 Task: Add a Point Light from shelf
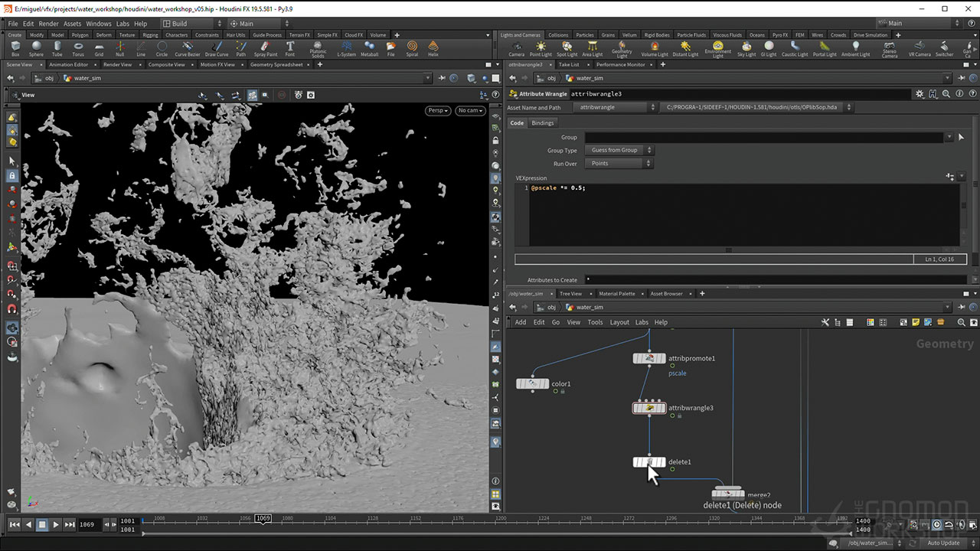[x=541, y=48]
